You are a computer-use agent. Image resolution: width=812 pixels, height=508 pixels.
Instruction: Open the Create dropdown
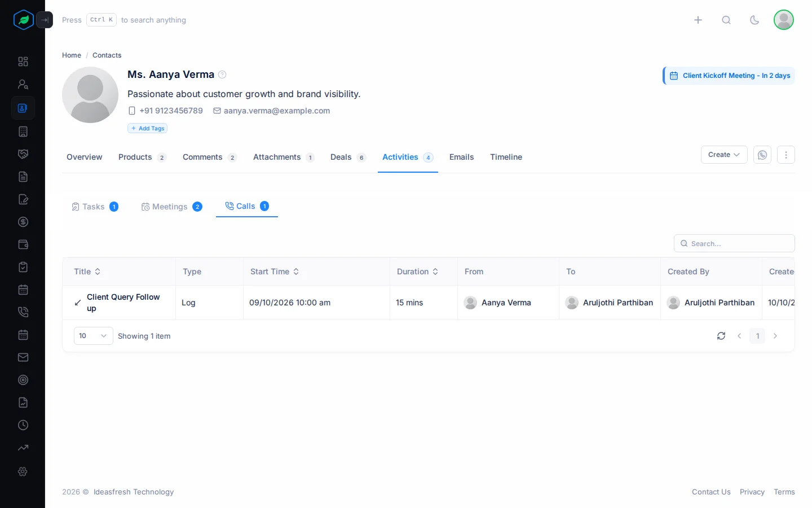[724, 155]
